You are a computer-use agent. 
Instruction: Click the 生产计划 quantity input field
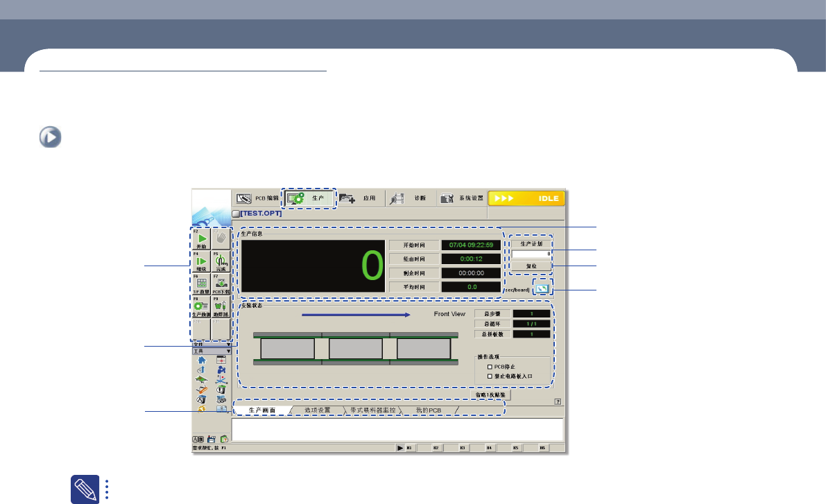531,254
